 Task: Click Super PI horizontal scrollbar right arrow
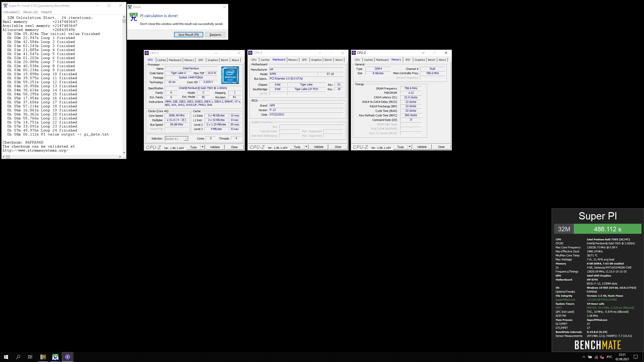(120, 157)
